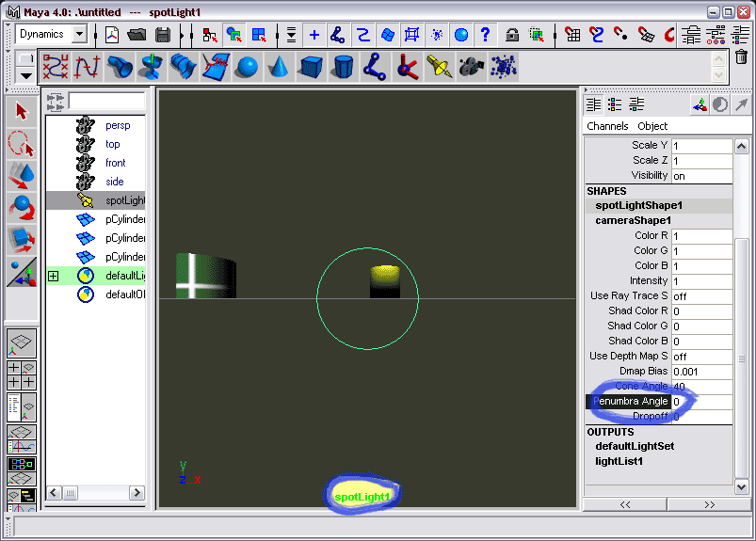
Task: Click the spotlight shelf icon
Action: [439, 67]
